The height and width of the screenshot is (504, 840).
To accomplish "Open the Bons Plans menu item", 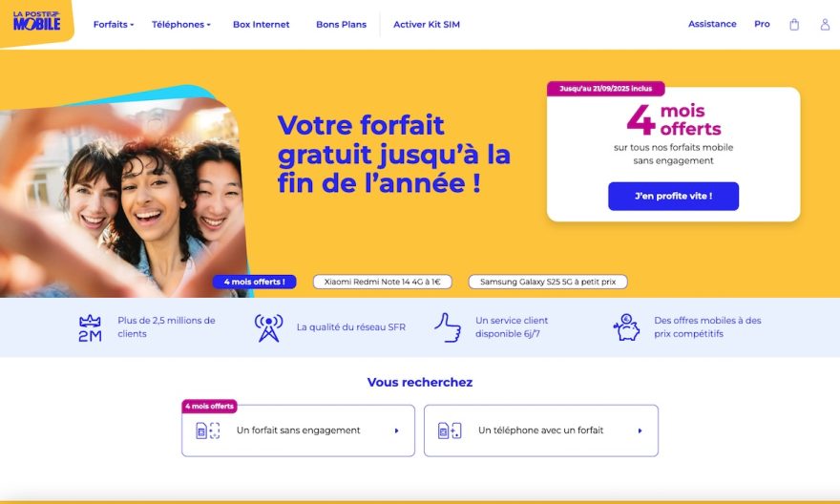I will [342, 25].
